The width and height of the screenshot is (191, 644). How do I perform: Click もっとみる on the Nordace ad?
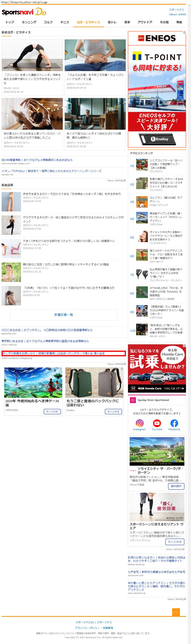113,411
